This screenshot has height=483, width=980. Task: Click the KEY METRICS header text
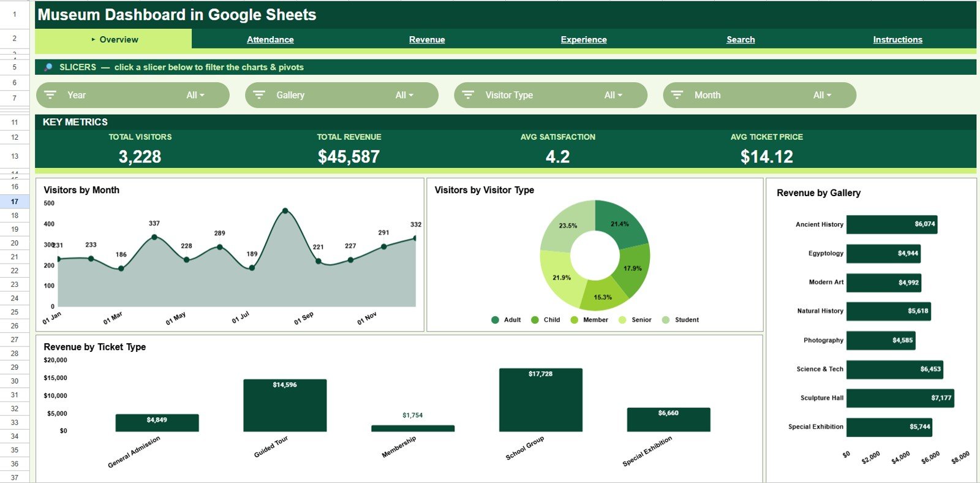click(75, 122)
